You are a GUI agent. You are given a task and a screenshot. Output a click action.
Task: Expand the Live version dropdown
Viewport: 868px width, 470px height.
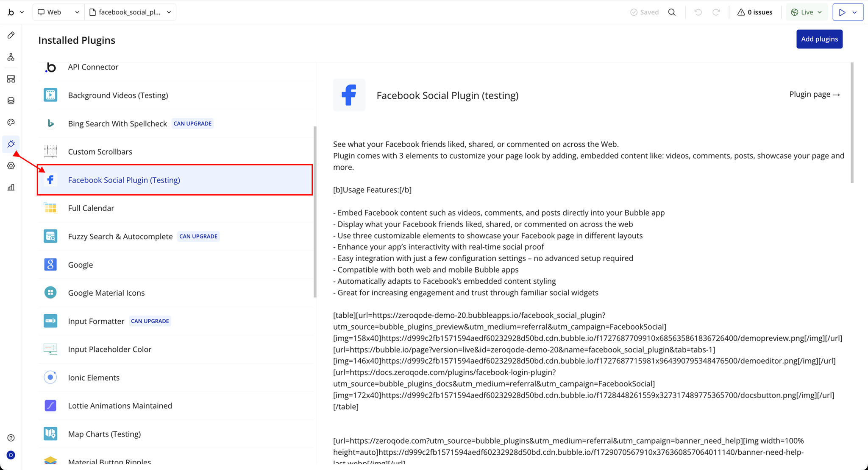[x=807, y=12]
